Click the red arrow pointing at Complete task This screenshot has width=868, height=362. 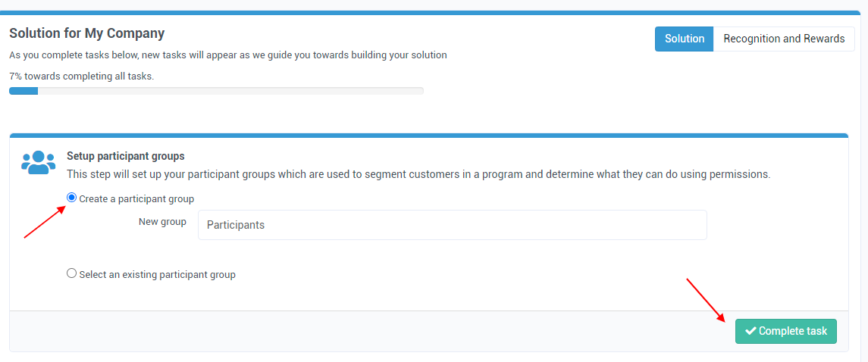(x=706, y=300)
